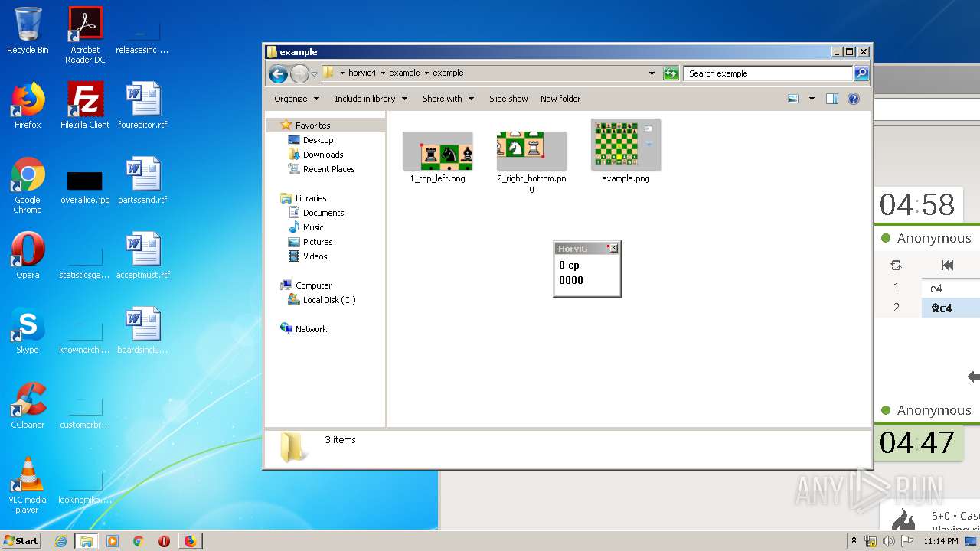
Task: Jump to first move in chess window
Action: (x=947, y=266)
